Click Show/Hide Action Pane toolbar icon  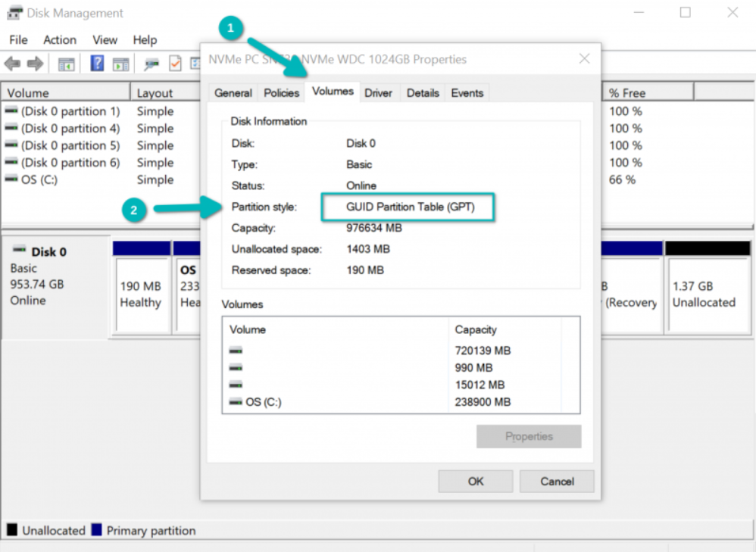120,64
